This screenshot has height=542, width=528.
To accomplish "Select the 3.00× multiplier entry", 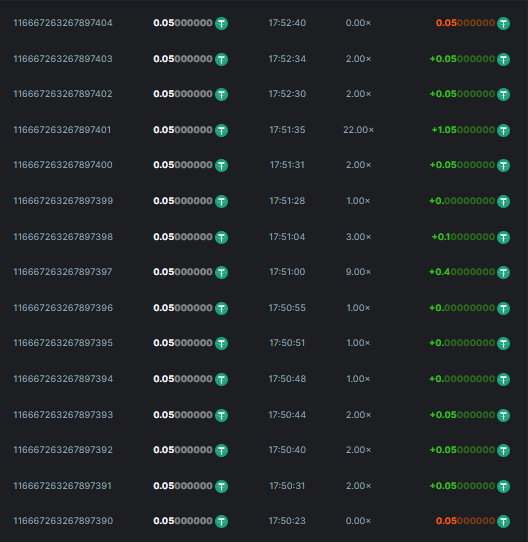I will (358, 237).
